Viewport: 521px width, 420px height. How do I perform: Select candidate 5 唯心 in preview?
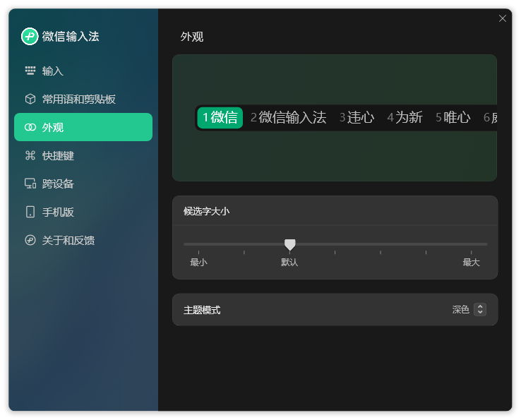pos(453,118)
